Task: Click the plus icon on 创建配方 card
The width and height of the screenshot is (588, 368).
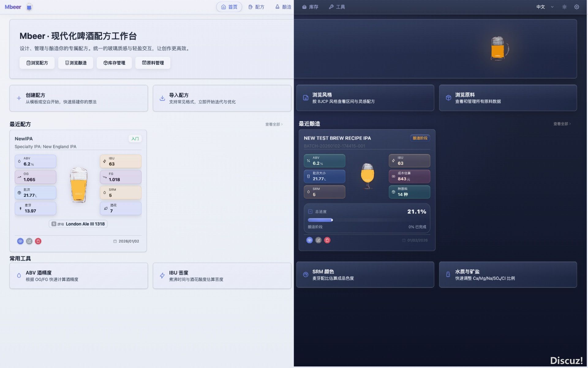Action: [x=19, y=98]
